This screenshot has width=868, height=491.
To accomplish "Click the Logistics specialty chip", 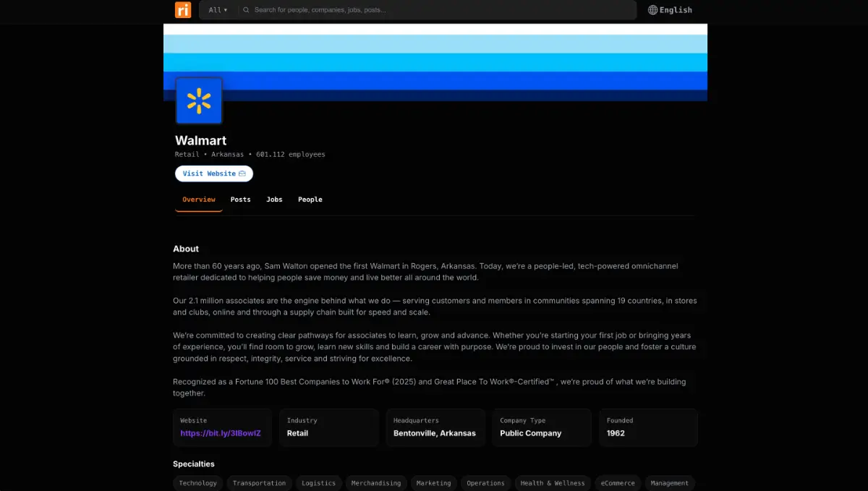I will [x=318, y=483].
